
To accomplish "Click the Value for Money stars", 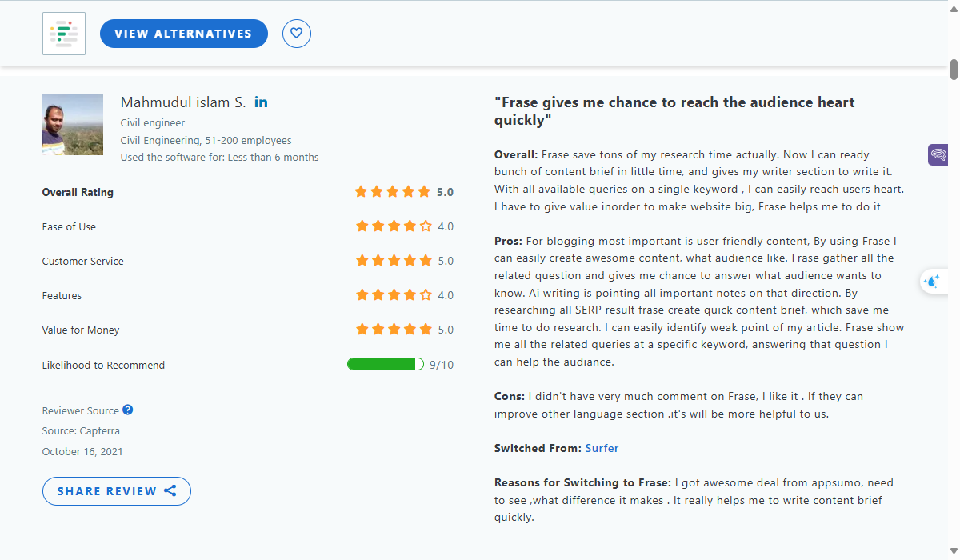I will (x=394, y=330).
